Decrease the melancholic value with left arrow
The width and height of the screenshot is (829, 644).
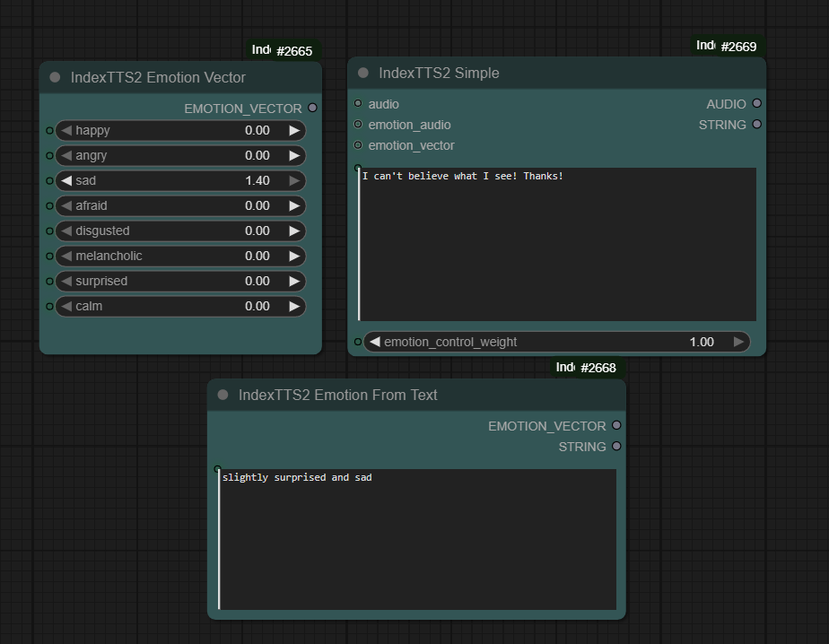66,257
